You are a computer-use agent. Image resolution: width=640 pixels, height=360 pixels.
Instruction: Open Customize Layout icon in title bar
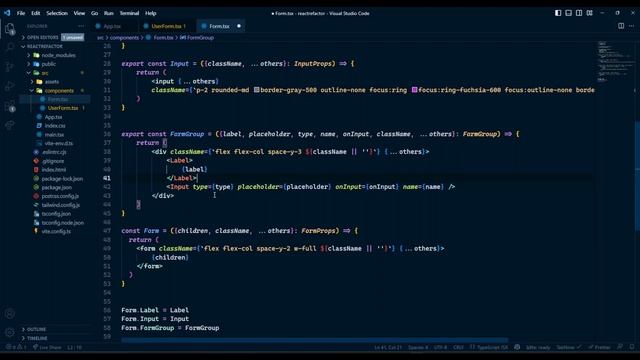coord(589,13)
